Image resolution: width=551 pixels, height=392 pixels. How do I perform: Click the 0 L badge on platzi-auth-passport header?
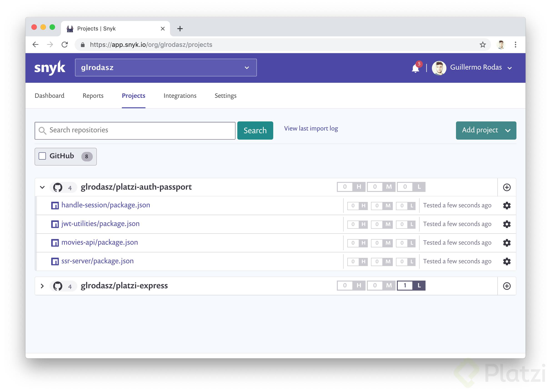pyautogui.click(x=411, y=187)
